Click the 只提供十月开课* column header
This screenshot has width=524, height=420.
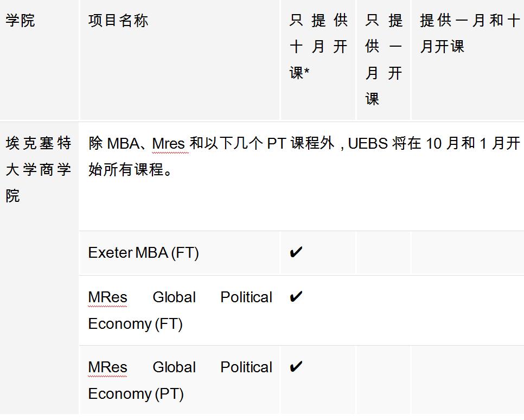[318, 47]
